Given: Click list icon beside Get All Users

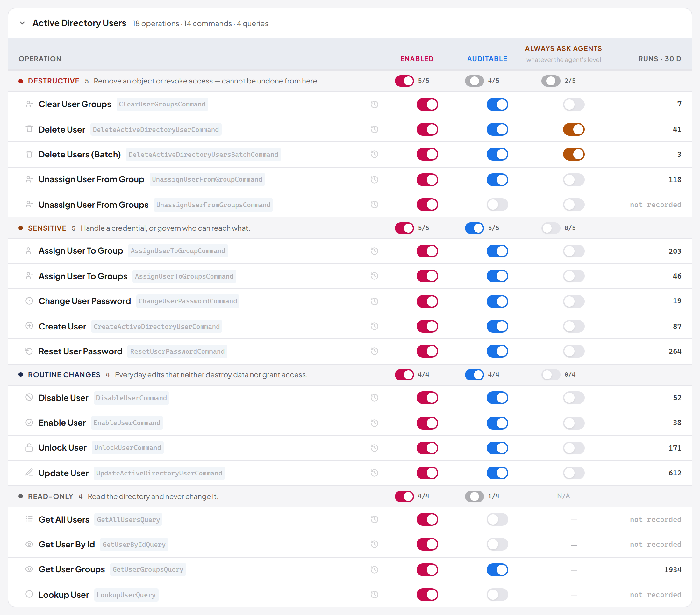Looking at the screenshot, I should coord(29,519).
